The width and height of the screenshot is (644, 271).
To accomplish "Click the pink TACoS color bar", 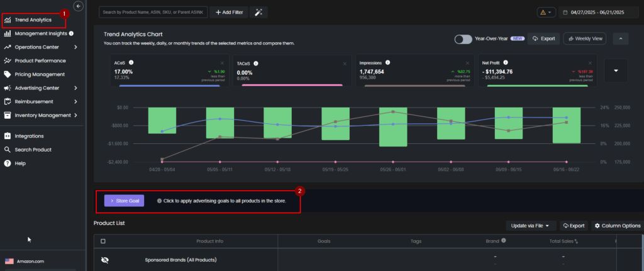I will [292, 86].
